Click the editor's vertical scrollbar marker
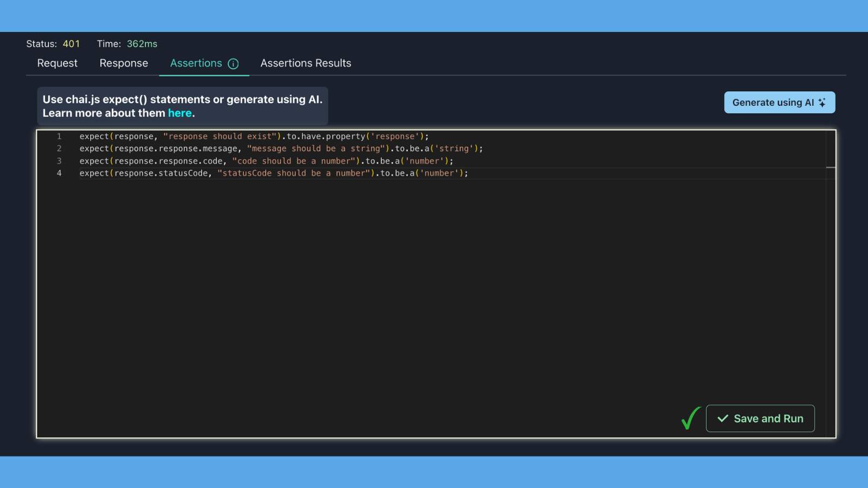 831,168
